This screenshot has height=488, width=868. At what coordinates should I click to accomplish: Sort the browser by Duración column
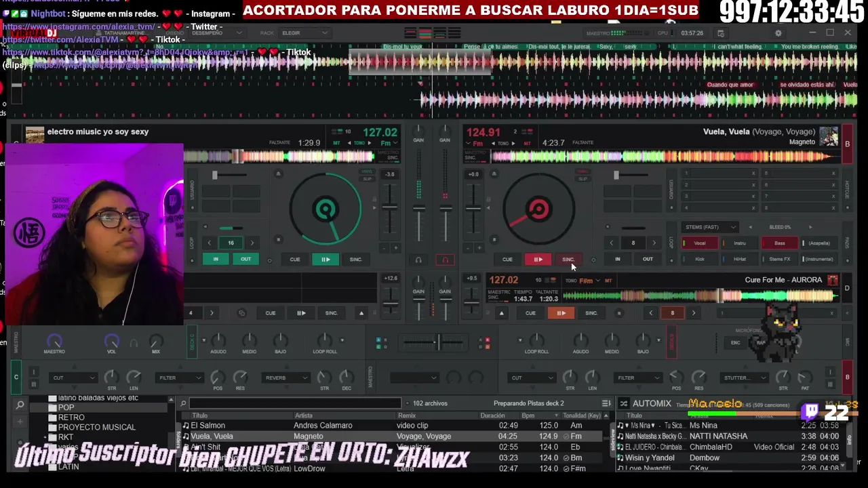pos(492,415)
